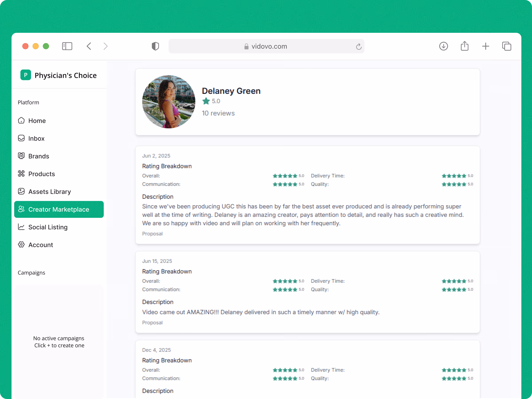Open Inbox in the sidebar
This screenshot has width=532, height=399.
(x=59, y=139)
